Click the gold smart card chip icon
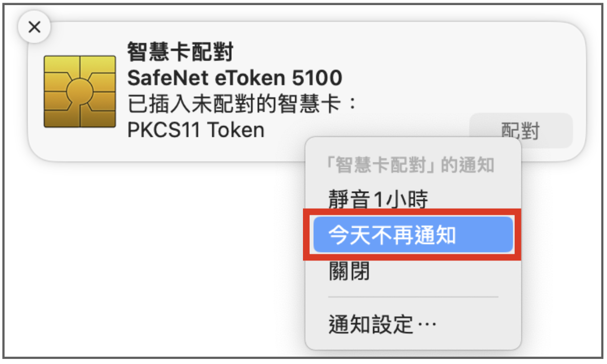 point(80,91)
